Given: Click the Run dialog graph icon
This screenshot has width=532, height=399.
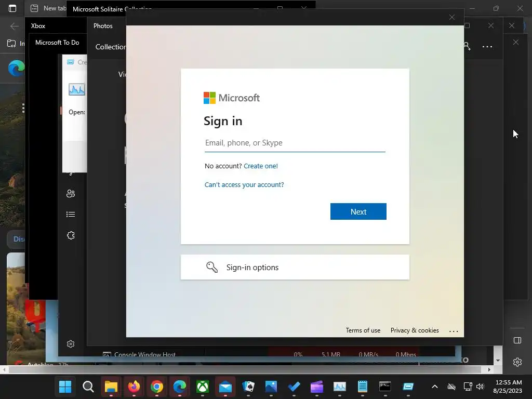Looking at the screenshot, I should pyautogui.click(x=77, y=89).
